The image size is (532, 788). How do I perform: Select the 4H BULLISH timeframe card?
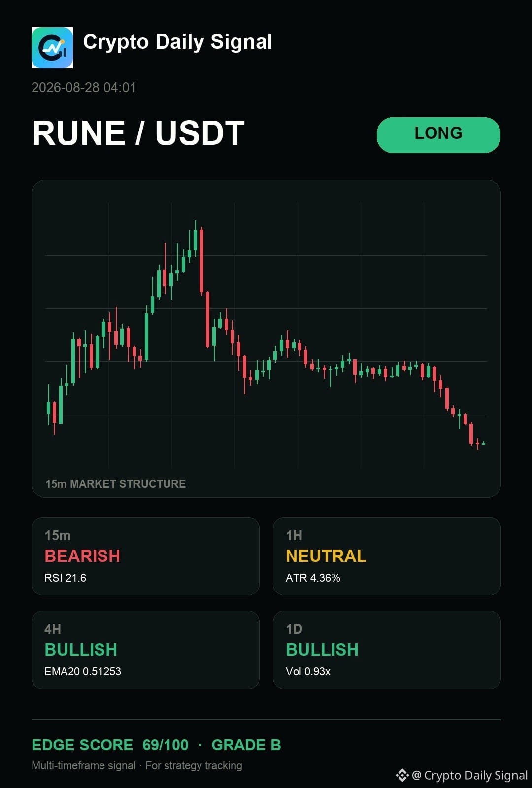[145, 650]
